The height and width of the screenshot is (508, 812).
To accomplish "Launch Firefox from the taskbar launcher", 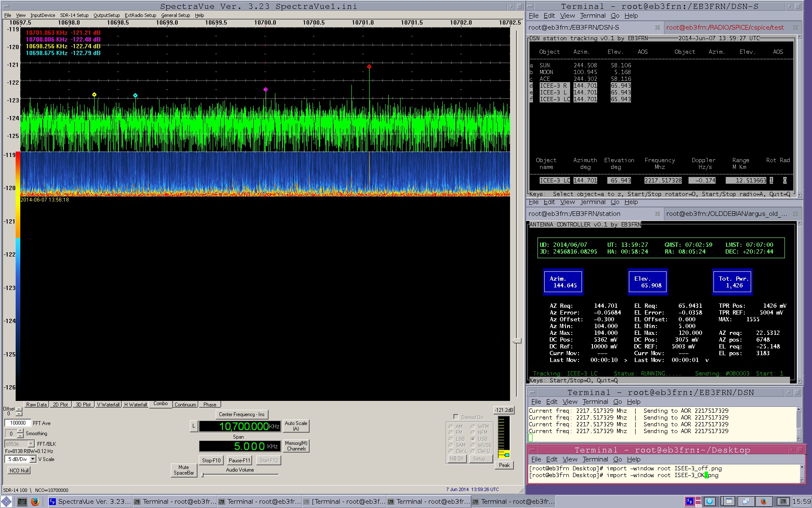I will click(x=35, y=502).
